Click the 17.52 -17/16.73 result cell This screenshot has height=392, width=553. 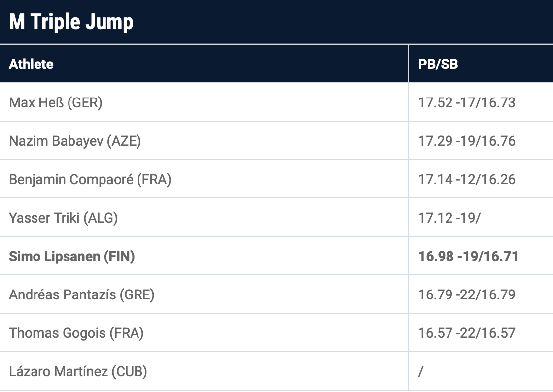[x=466, y=102]
